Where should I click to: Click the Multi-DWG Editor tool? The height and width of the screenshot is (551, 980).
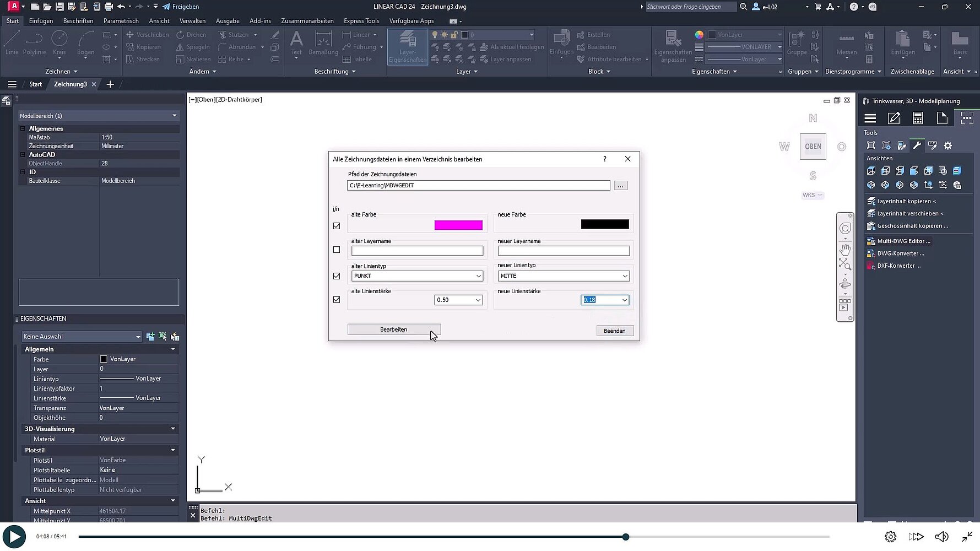(x=903, y=241)
